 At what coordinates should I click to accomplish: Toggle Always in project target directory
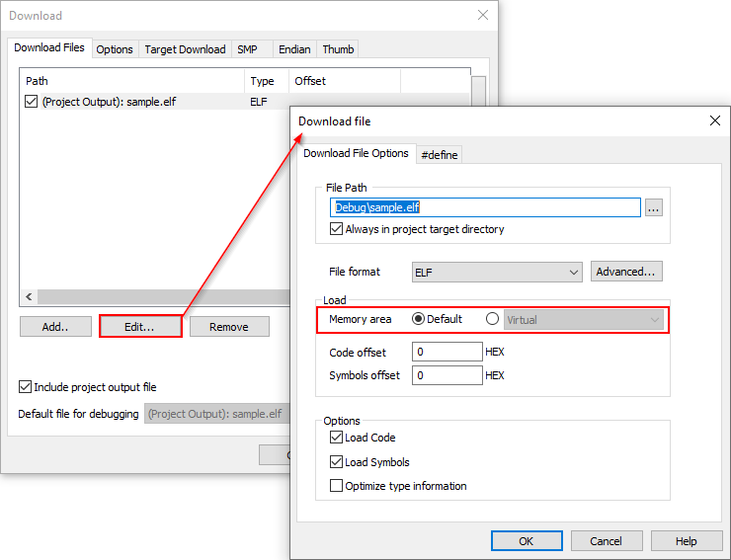(x=337, y=229)
